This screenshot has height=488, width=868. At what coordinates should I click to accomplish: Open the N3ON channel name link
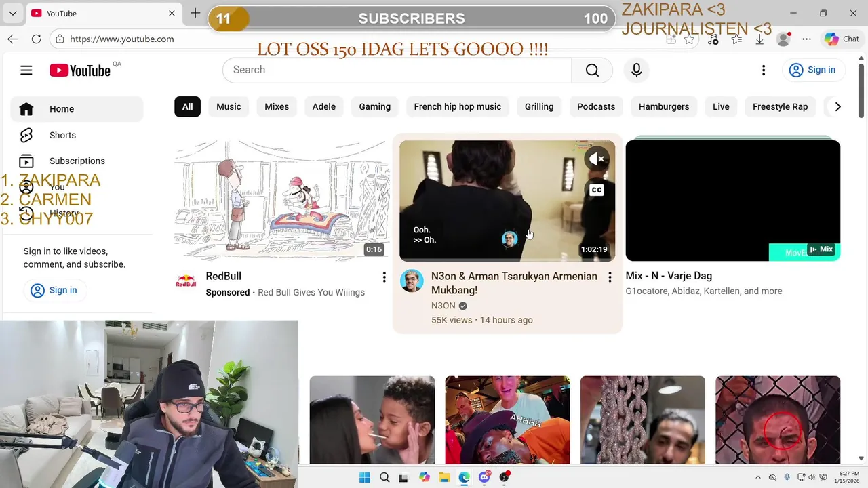[x=443, y=306]
